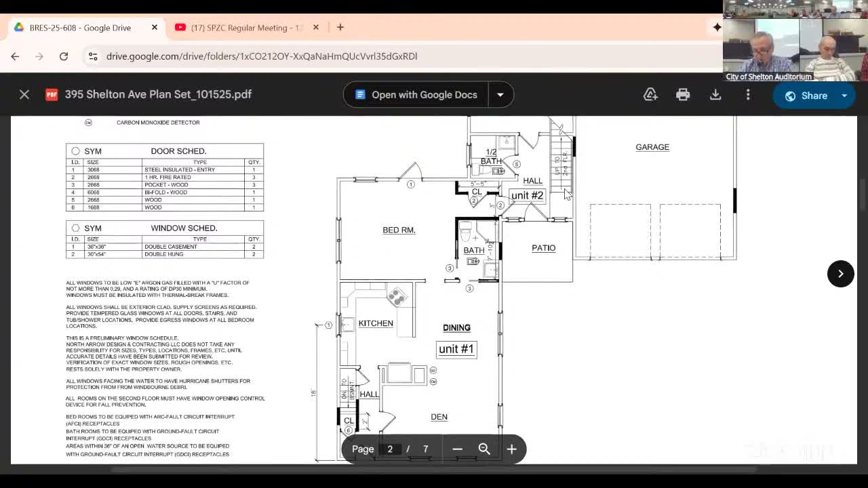The width and height of the screenshot is (868, 488).
Task: Open site information icon in address bar
Action: 93,56
